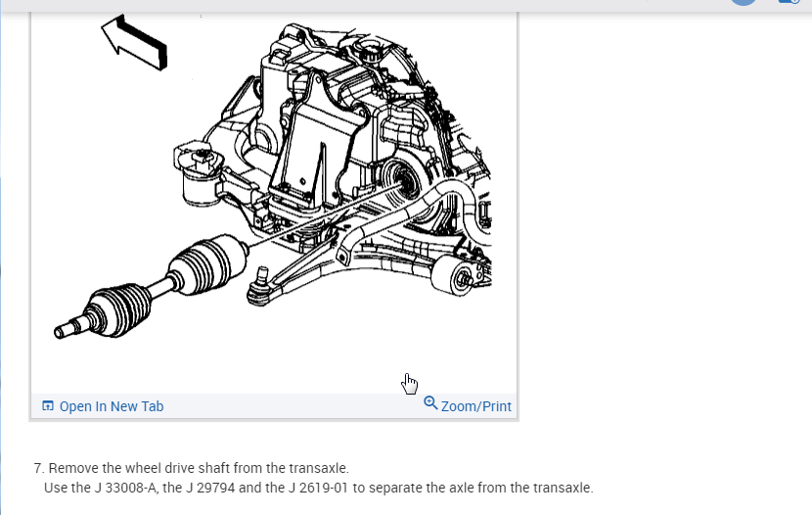Click step 7 'Remove the wheel drive shaft' text

(x=191, y=468)
